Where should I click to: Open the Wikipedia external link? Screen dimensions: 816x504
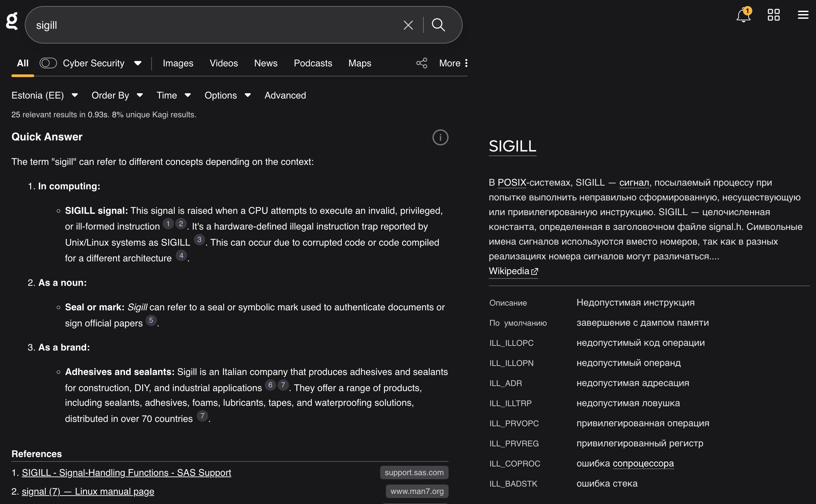513,271
